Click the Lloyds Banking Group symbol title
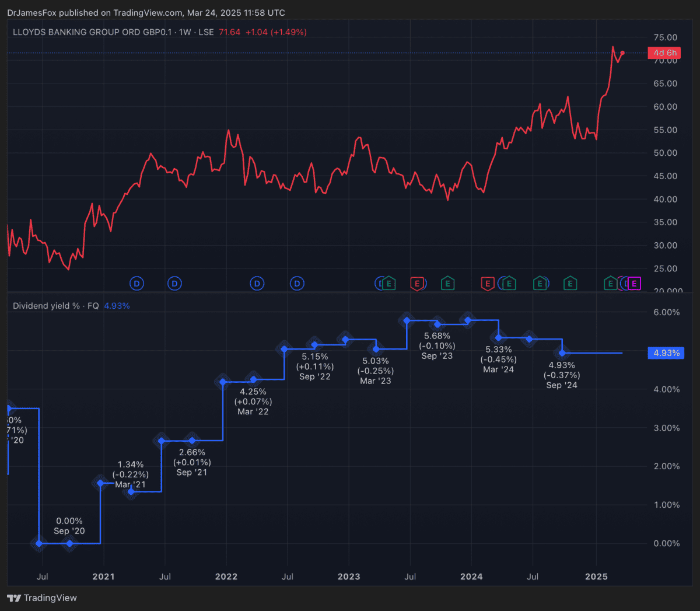The height and width of the screenshot is (611, 700). click(92, 32)
